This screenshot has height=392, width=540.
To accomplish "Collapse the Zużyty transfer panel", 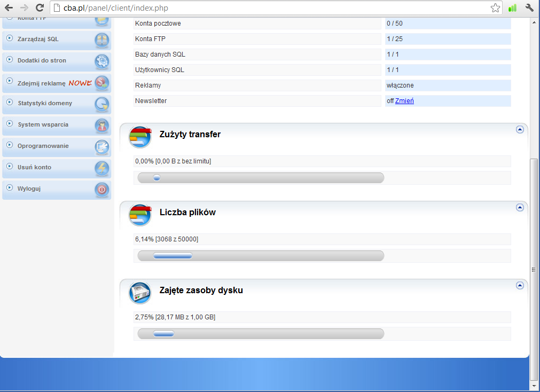I will point(520,130).
